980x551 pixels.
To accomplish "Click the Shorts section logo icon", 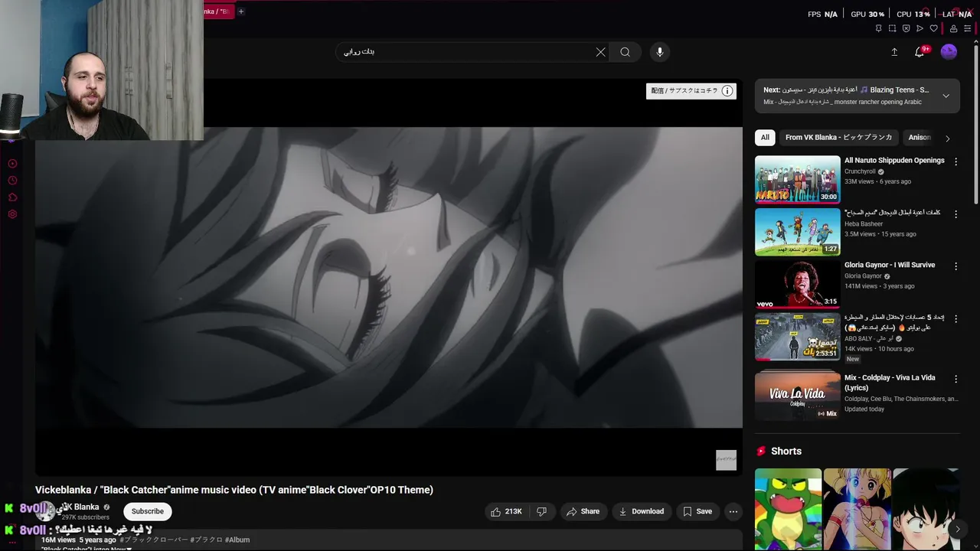I will tap(761, 452).
